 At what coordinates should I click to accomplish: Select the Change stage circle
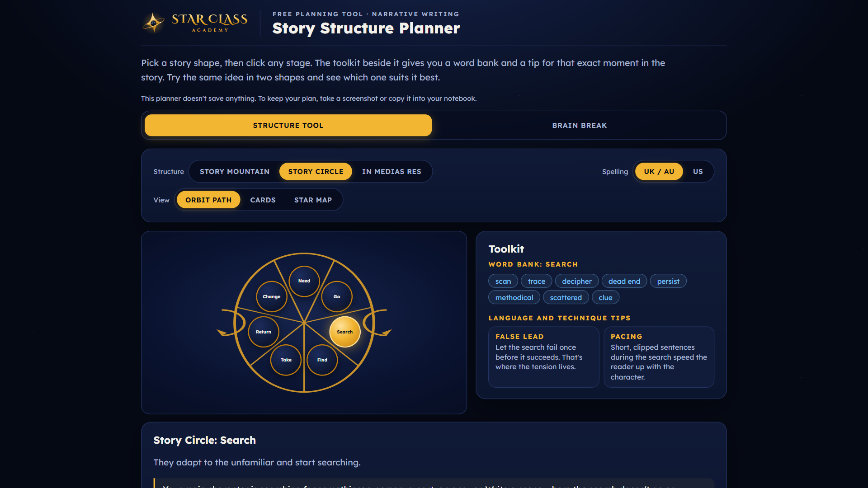[x=272, y=297]
